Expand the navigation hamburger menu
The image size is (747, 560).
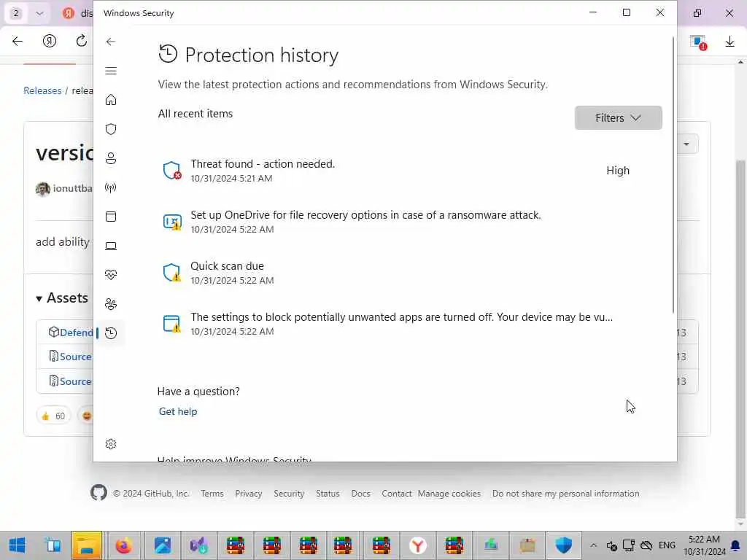click(111, 71)
